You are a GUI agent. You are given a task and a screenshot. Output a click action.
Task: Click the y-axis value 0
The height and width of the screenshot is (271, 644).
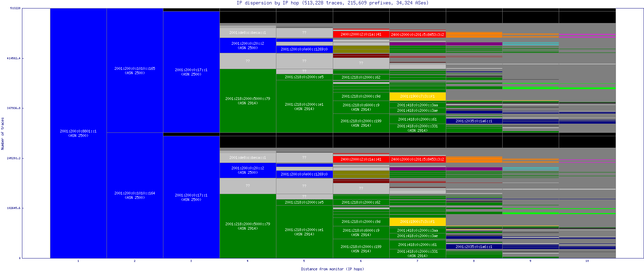pyautogui.click(x=20, y=258)
